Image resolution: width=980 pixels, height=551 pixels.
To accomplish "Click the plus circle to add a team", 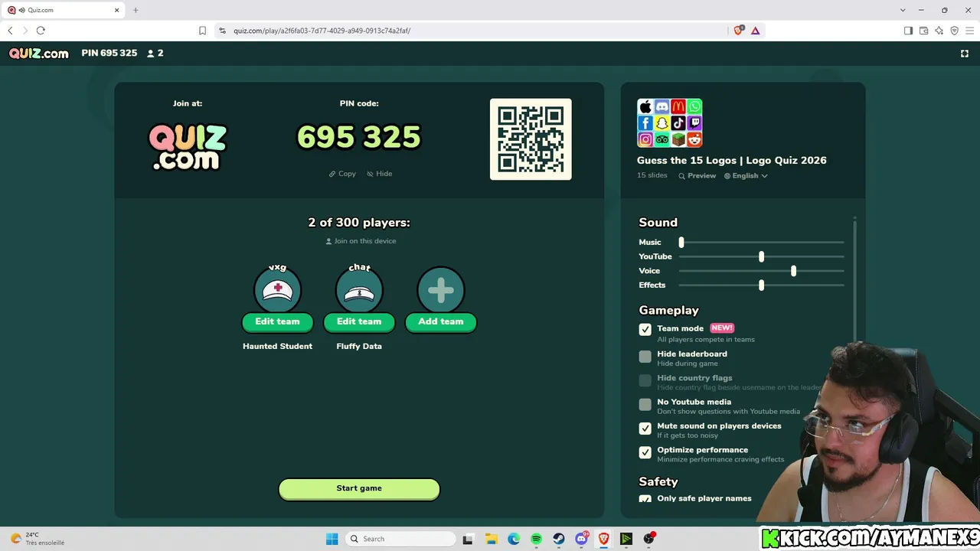I will pyautogui.click(x=441, y=290).
